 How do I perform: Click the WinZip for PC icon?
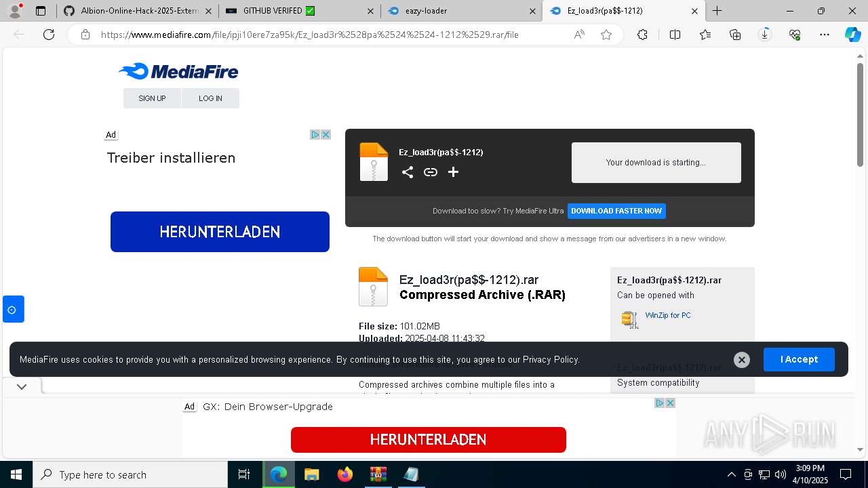(630, 319)
